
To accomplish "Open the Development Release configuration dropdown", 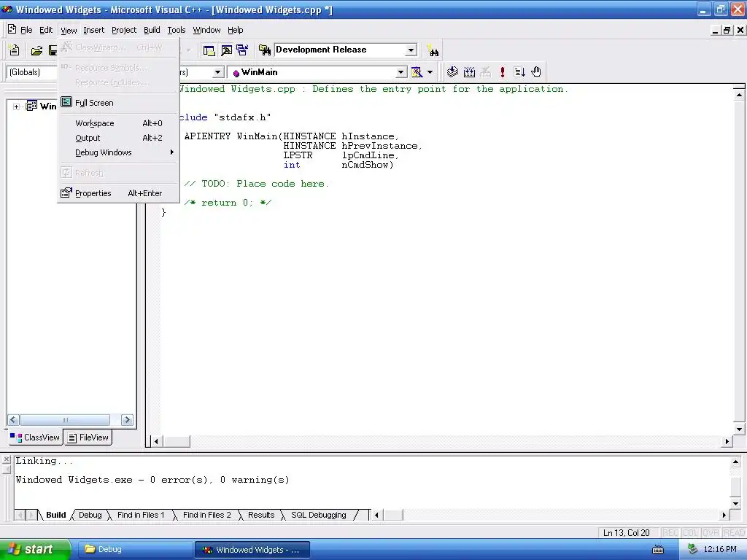I will 411,50.
